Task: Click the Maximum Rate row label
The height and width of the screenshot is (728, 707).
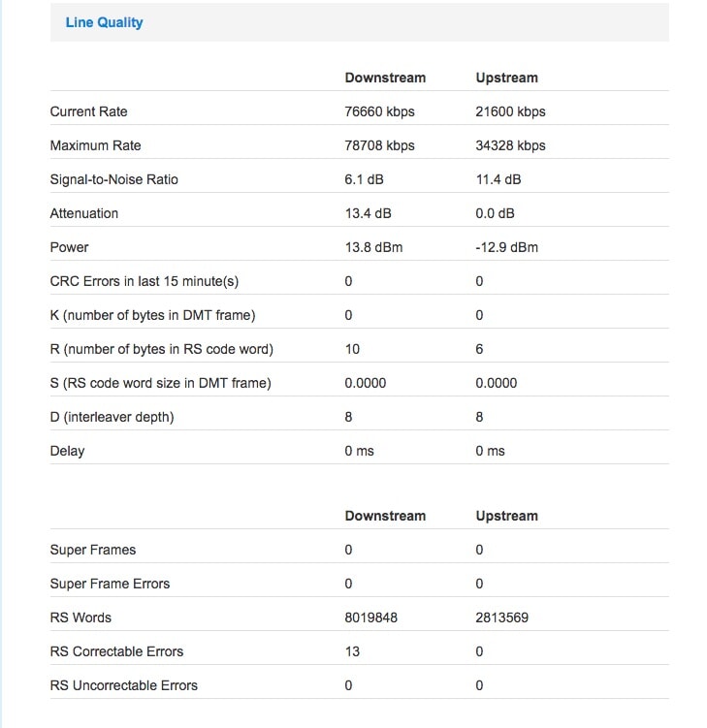Action: point(95,145)
